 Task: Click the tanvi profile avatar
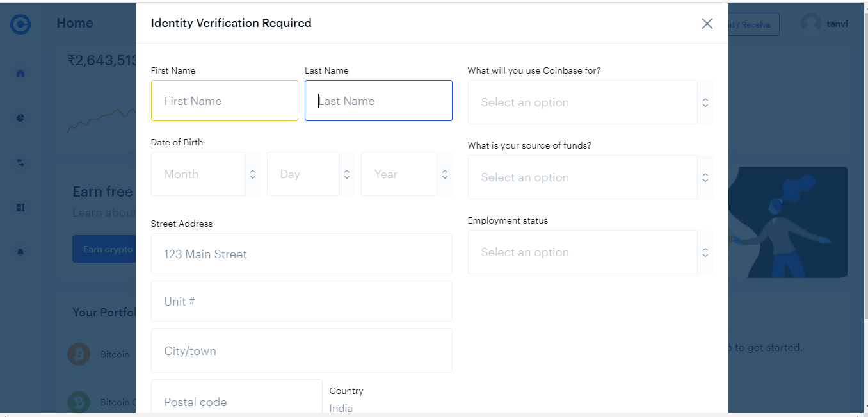pos(810,24)
